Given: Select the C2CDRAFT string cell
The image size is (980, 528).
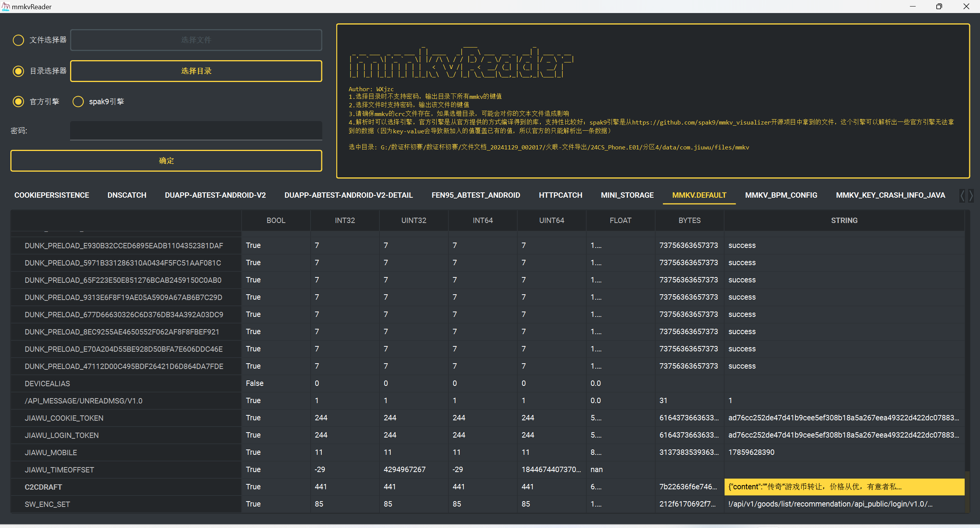Looking at the screenshot, I should 844,487.
